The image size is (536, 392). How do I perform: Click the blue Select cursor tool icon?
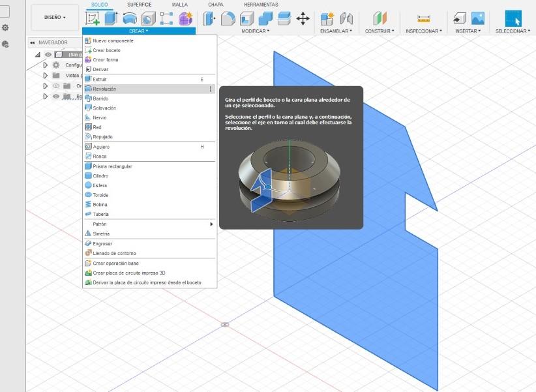[513, 18]
